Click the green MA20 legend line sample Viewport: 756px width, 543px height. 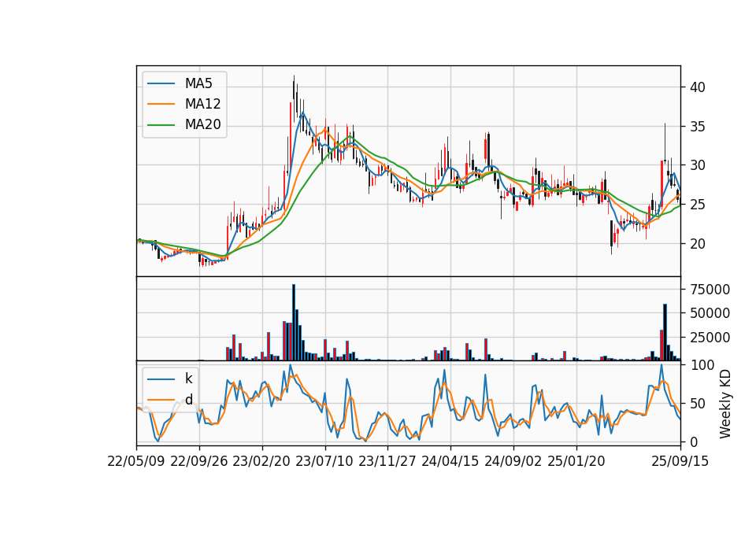tap(161, 124)
